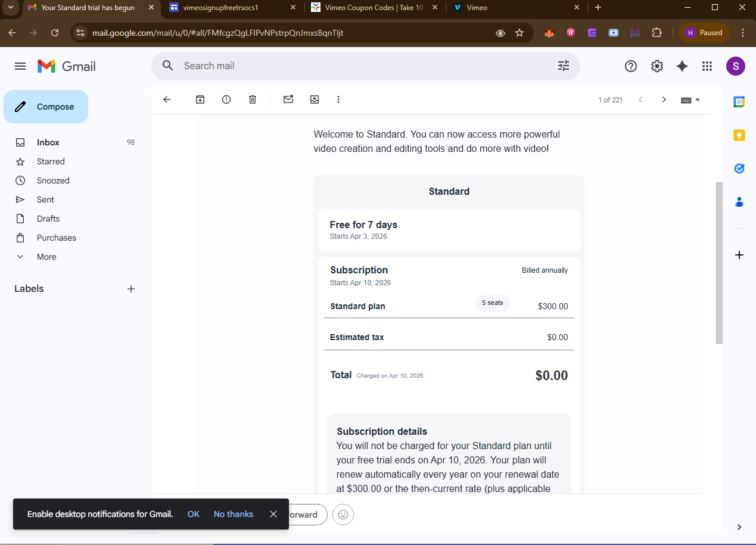Mark email as unread
The image size is (756, 545).
[x=288, y=99]
